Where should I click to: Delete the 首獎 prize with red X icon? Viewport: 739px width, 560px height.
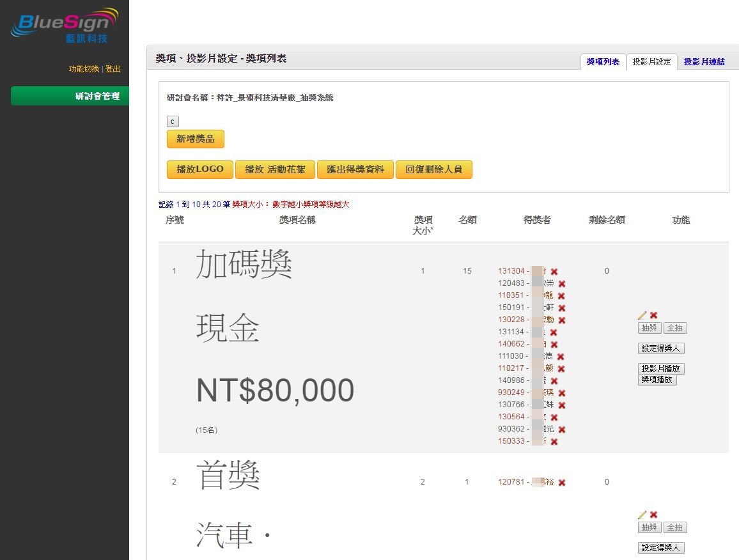point(653,515)
